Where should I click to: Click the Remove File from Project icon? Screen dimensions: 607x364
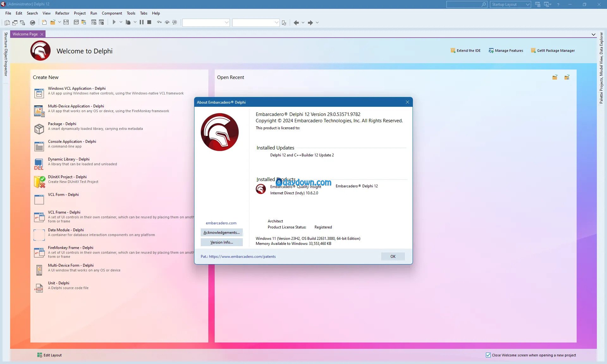pyautogui.click(x=101, y=22)
